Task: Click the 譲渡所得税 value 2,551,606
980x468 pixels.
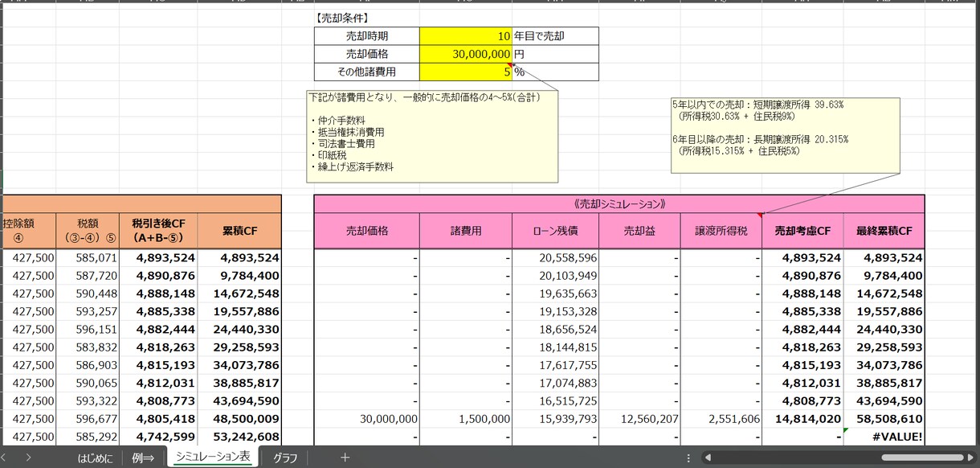Action: [x=721, y=419]
